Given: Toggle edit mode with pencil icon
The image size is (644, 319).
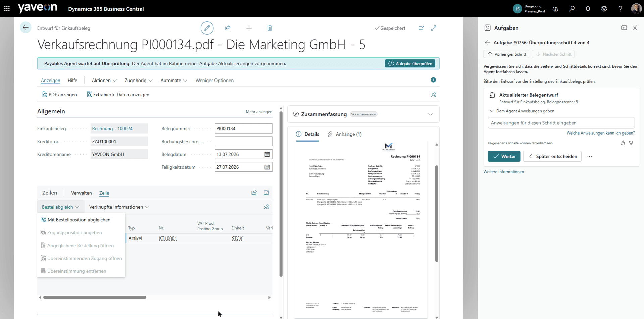Looking at the screenshot, I should (x=207, y=28).
